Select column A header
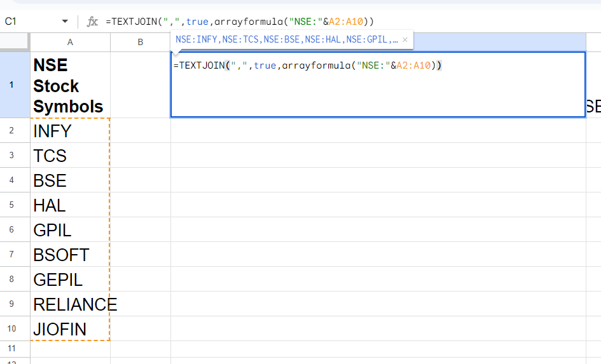The height and width of the screenshot is (364, 601). 70,42
